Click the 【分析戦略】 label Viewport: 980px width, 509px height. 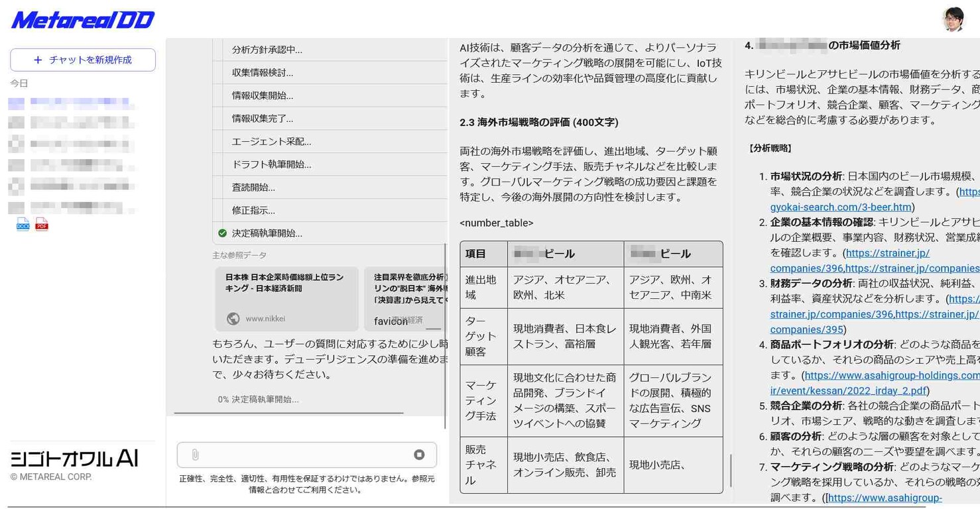[x=769, y=148]
